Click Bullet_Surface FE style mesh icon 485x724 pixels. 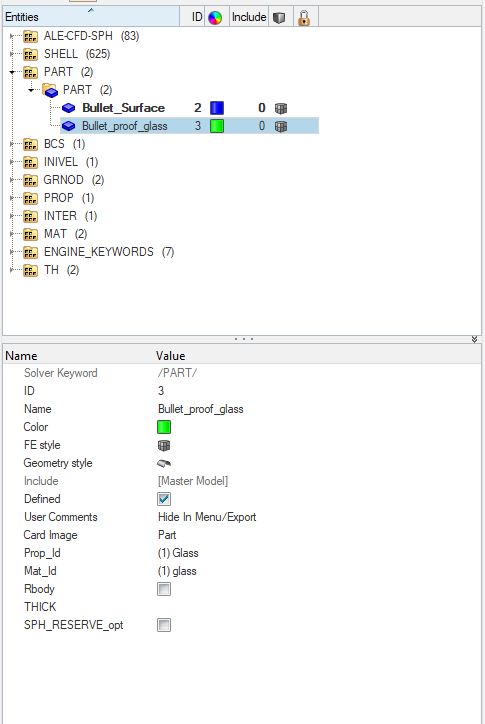pos(281,108)
